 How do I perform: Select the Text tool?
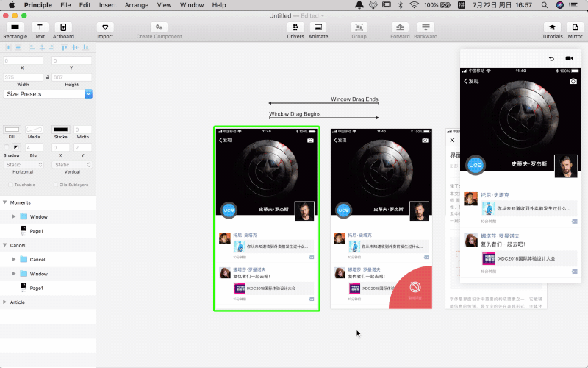[x=40, y=27]
